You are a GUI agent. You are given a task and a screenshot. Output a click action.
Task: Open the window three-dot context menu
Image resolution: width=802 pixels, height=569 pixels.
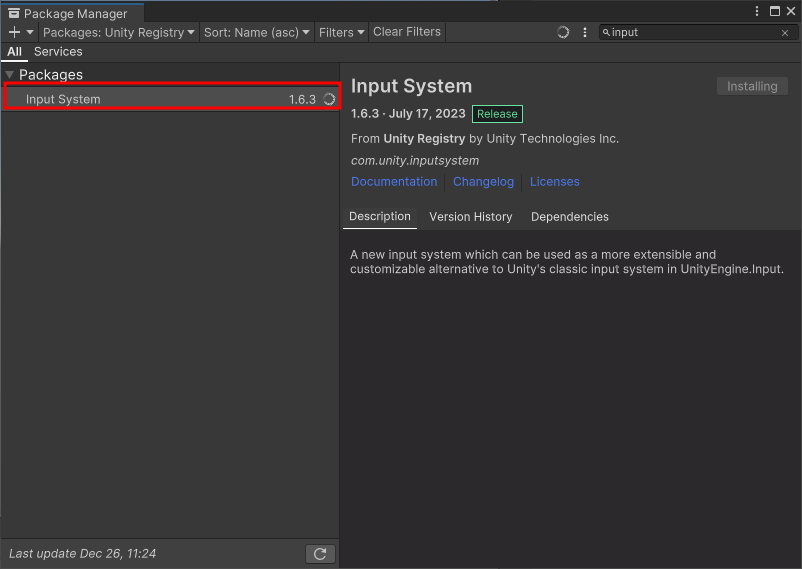pyautogui.click(x=757, y=11)
